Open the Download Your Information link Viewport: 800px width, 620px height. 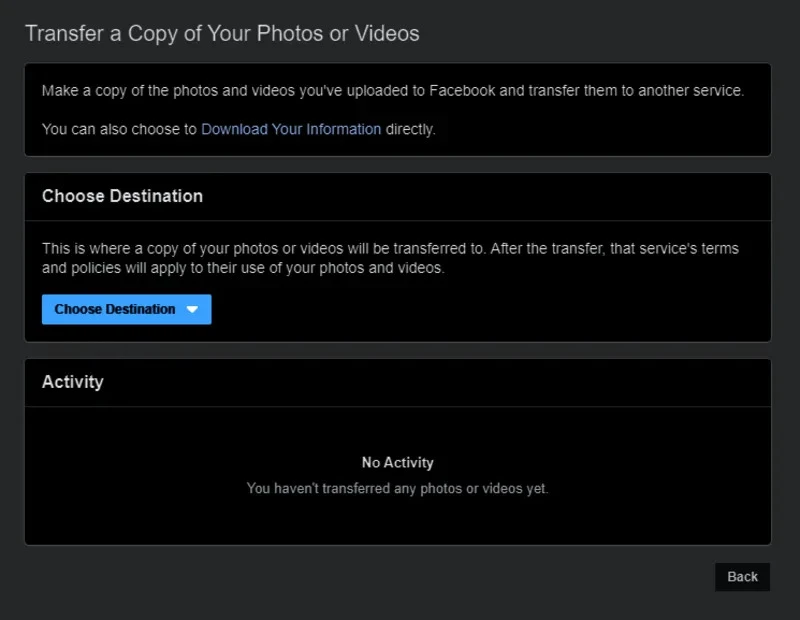click(x=291, y=129)
